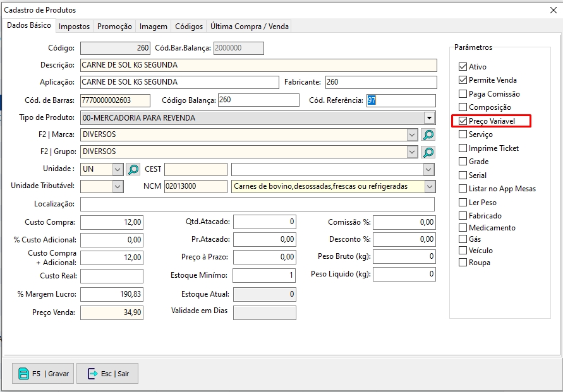
Task: Enable the Ler Peso checkbox
Action: pos(463,203)
